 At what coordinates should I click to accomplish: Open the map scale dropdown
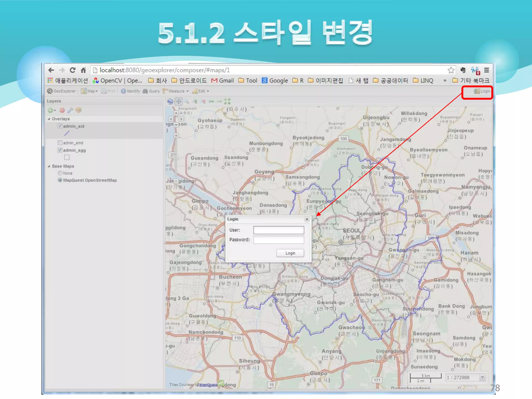482,377
